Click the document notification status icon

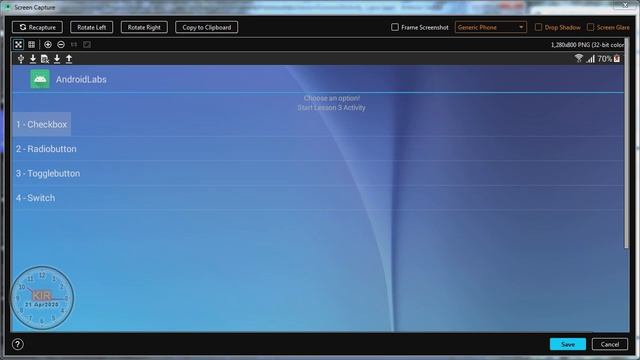tap(45, 59)
